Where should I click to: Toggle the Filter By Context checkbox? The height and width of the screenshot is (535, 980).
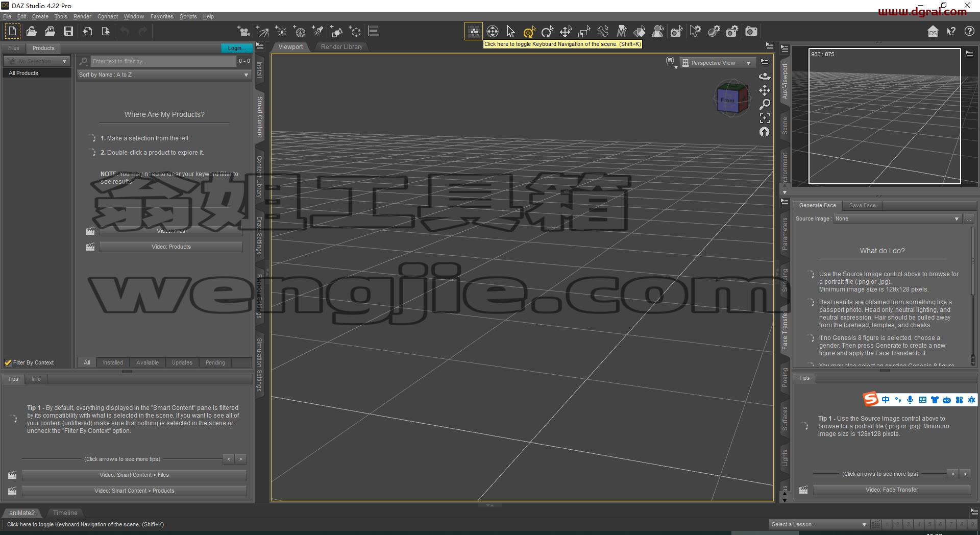click(8, 362)
